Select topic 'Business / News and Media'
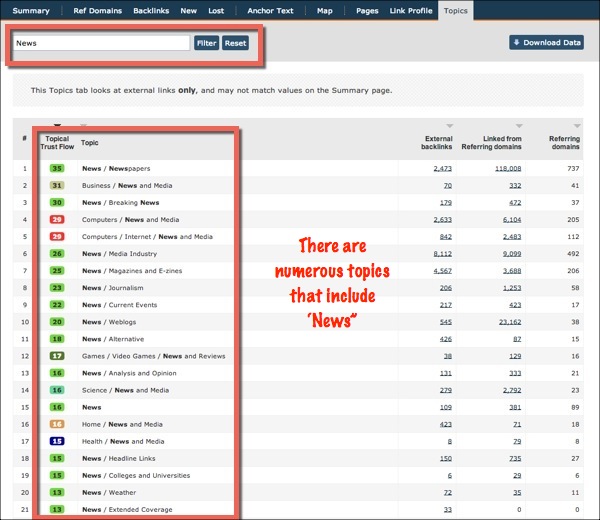 (x=127, y=185)
